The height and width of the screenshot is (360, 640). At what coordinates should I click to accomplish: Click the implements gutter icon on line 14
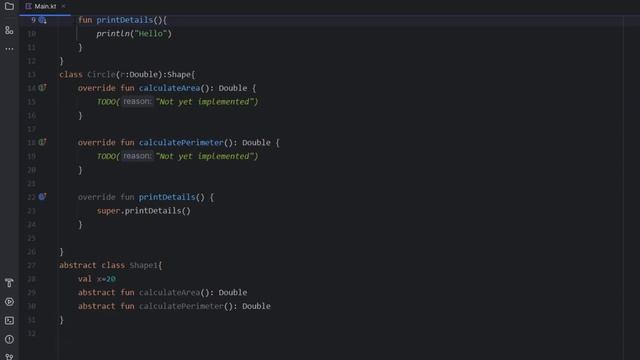[x=42, y=88]
